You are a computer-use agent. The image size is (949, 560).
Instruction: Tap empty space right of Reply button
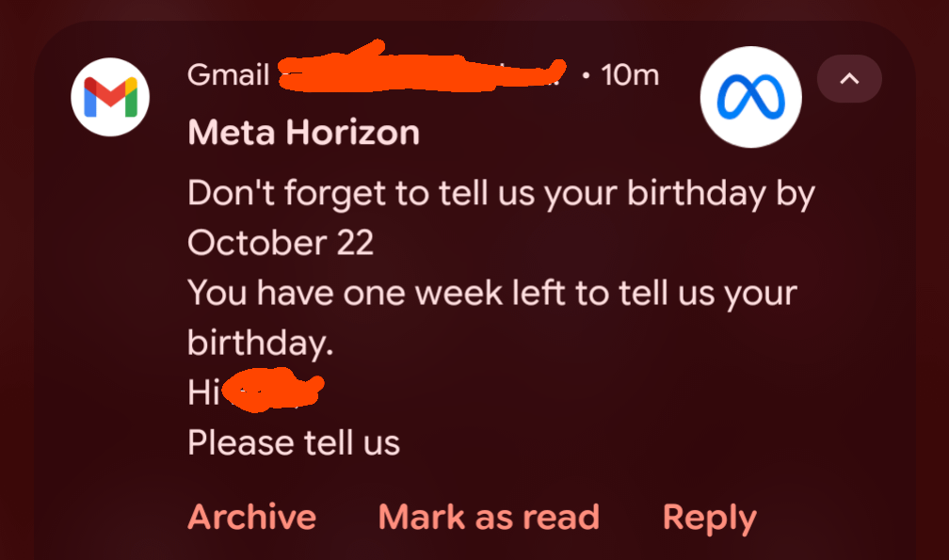coord(838,517)
